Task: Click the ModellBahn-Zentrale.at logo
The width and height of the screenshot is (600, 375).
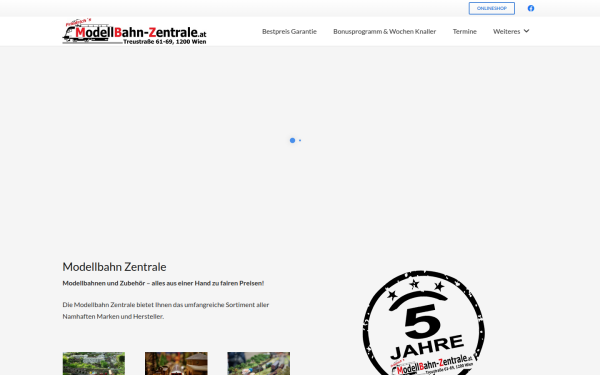Action: point(134,31)
